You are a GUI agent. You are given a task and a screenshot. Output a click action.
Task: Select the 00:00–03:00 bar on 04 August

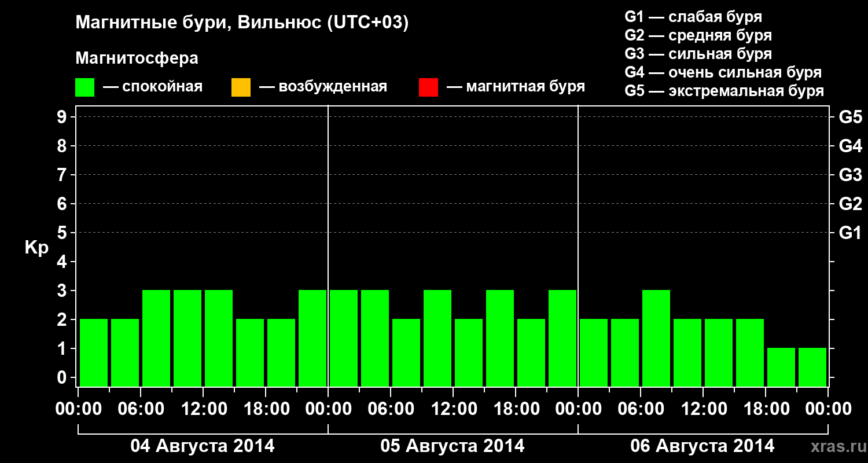94,352
